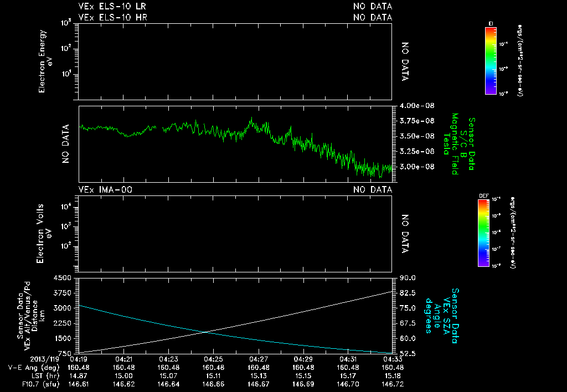This screenshot has height=392, width=567.
Task: Click the LST value '14.87'
Action: click(x=79, y=376)
